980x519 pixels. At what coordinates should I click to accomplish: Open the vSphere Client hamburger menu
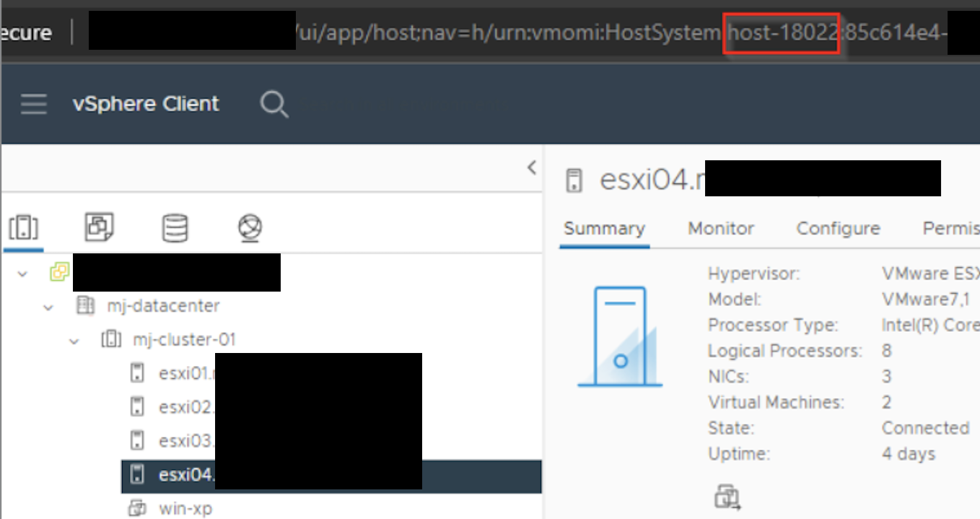pos(34,104)
